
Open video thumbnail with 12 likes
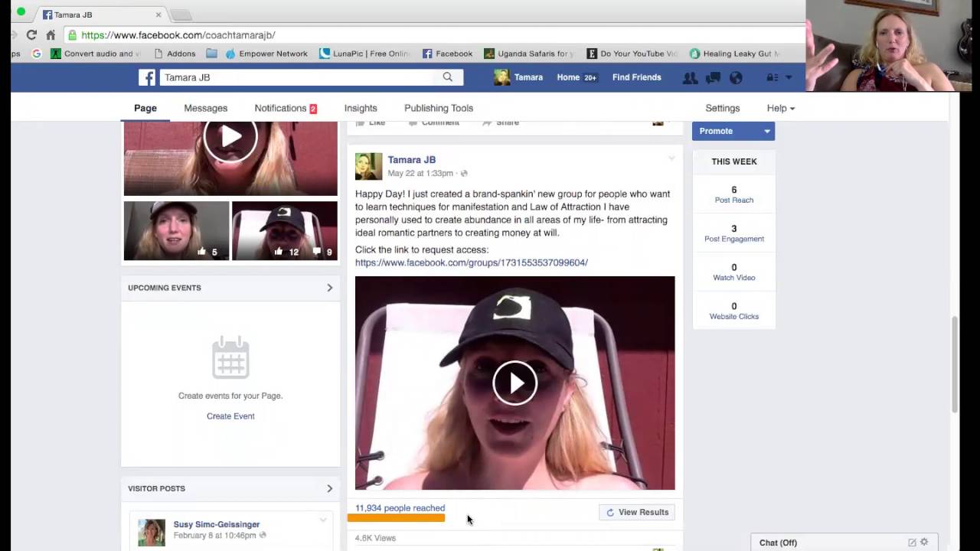click(x=285, y=230)
